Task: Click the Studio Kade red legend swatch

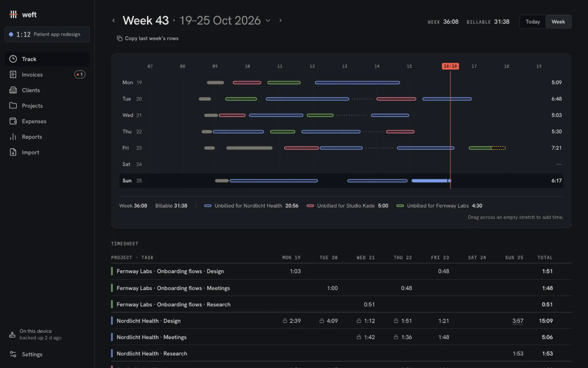Action: pos(310,206)
